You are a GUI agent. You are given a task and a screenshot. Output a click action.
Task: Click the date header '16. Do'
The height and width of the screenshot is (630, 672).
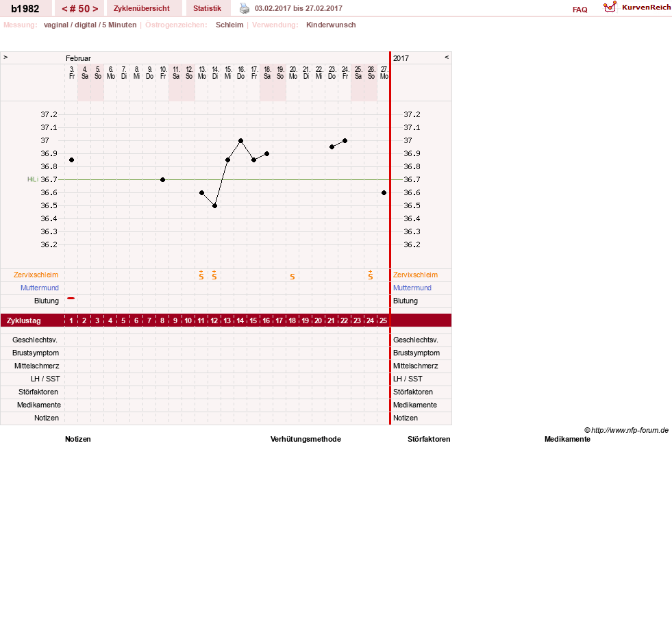click(241, 73)
